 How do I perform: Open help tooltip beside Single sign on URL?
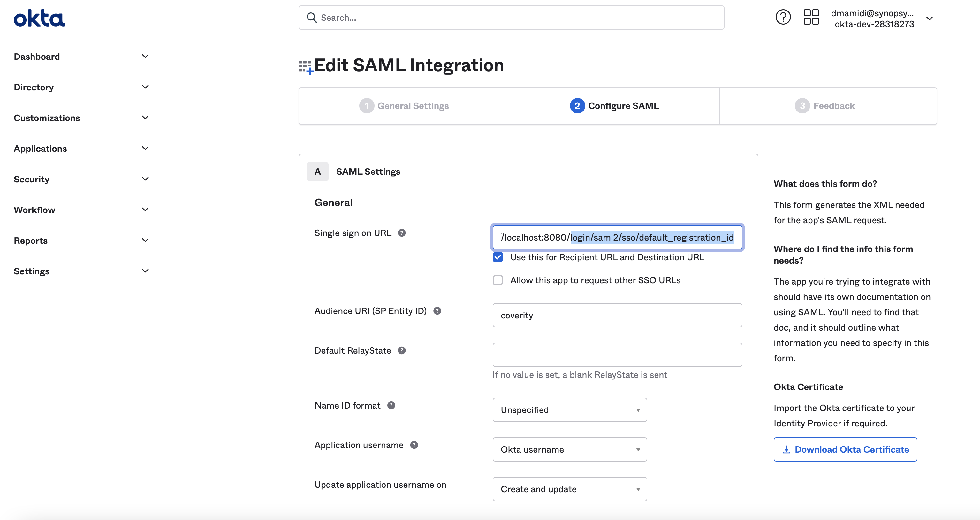[402, 233]
